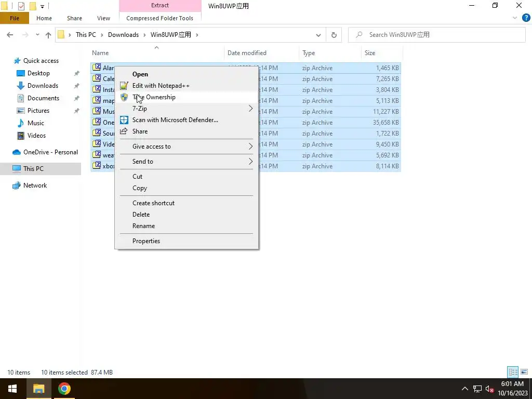Image resolution: width=532 pixels, height=399 pixels.
Task: Click the network tray icon
Action: 477,389
